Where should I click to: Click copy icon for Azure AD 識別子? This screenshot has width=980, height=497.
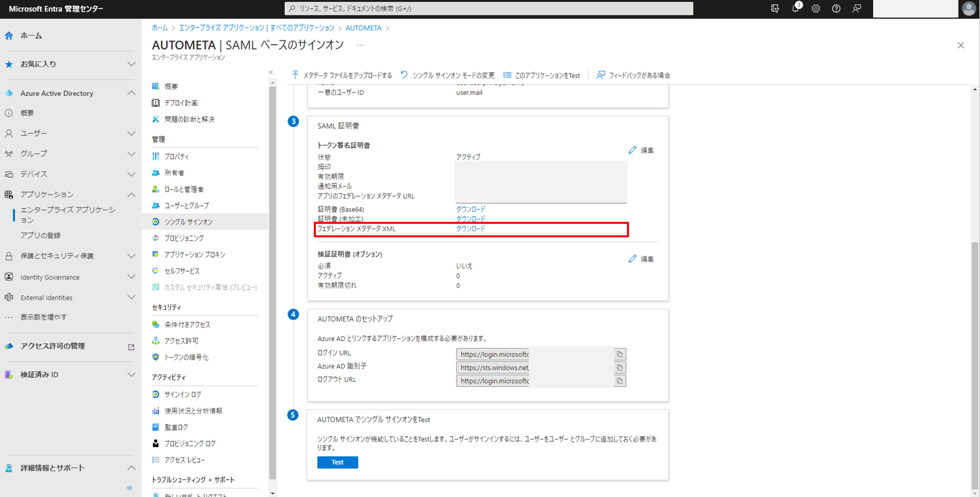tap(620, 367)
